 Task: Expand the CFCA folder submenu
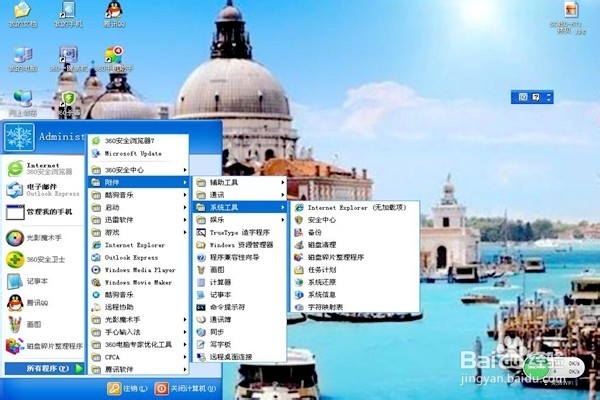[x=139, y=357]
